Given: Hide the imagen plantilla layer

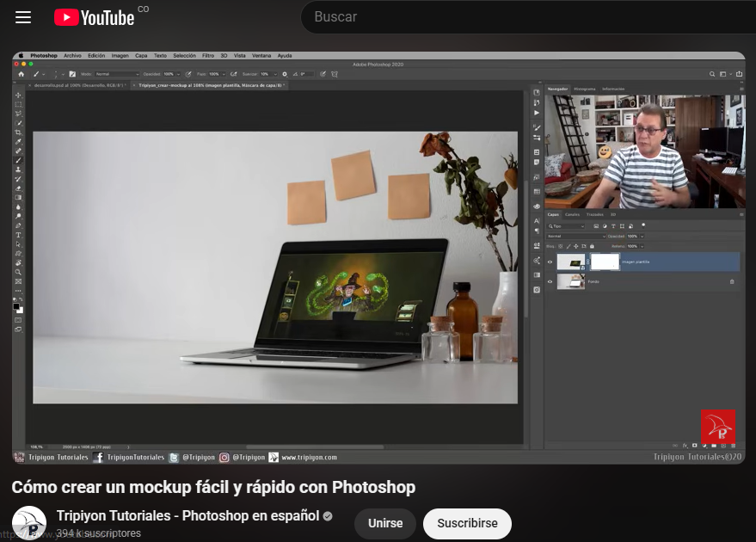Looking at the screenshot, I should pos(550,262).
